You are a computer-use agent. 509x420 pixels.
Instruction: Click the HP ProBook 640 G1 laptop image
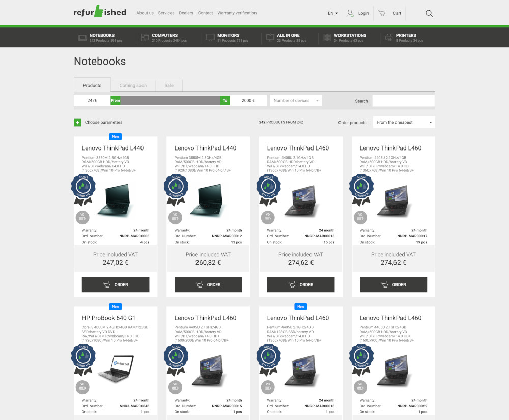(x=116, y=369)
